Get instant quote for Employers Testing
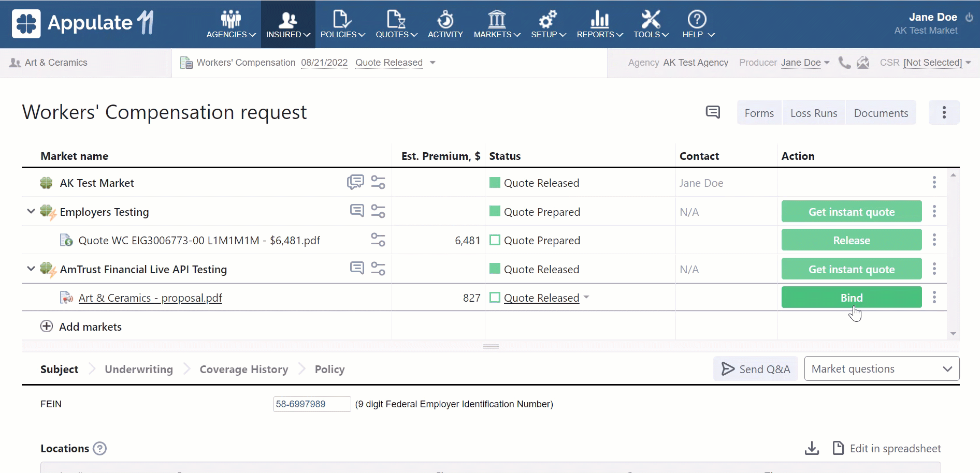The height and width of the screenshot is (473, 980). click(x=852, y=211)
